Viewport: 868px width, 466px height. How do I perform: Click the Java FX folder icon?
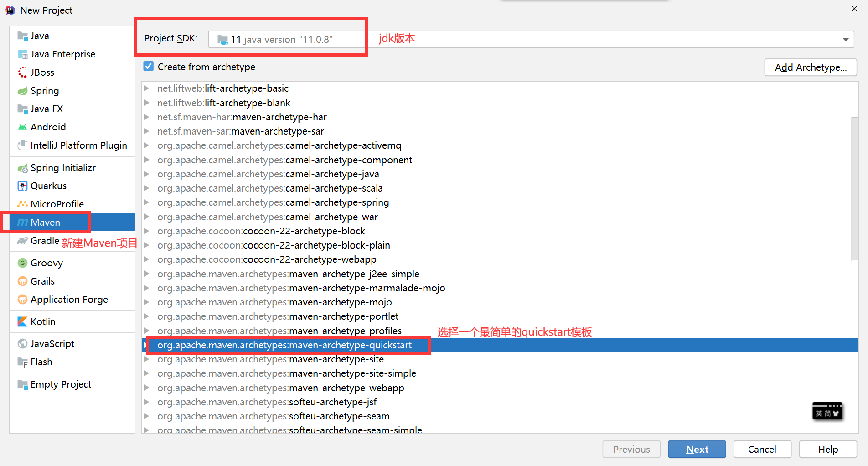coord(22,109)
